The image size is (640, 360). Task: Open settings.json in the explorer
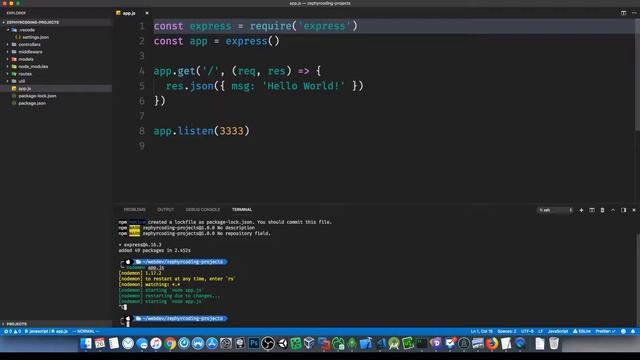[x=56, y=37]
